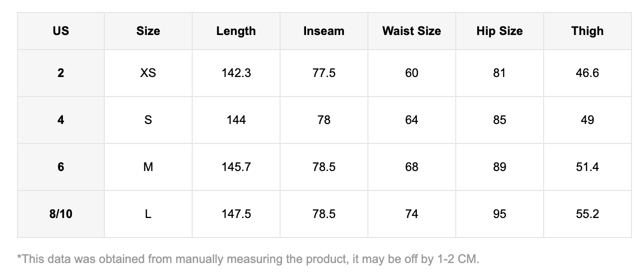Select the Inseam column header
The width and height of the screenshot is (644, 277).
tap(324, 31)
